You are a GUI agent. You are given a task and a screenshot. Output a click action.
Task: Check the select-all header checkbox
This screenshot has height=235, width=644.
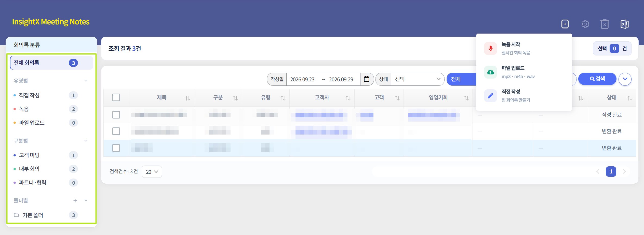[116, 97]
